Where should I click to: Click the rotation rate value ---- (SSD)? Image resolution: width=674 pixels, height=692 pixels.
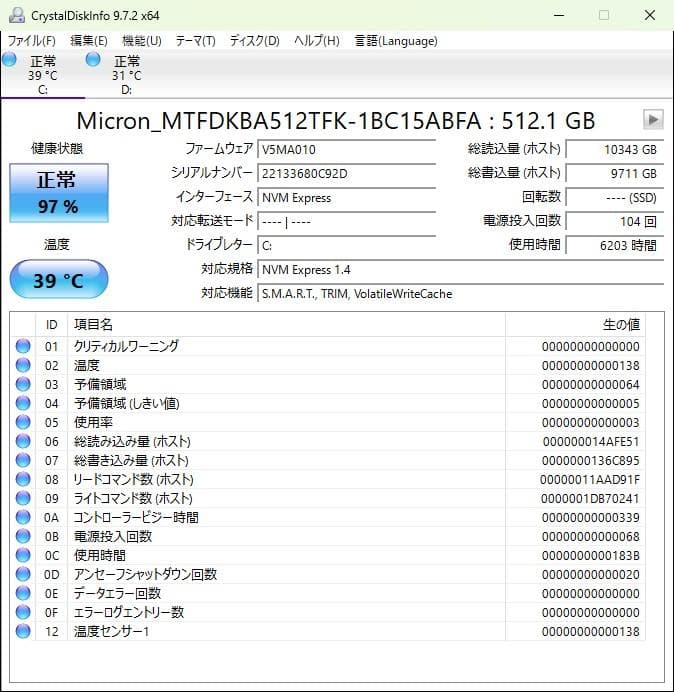click(615, 197)
